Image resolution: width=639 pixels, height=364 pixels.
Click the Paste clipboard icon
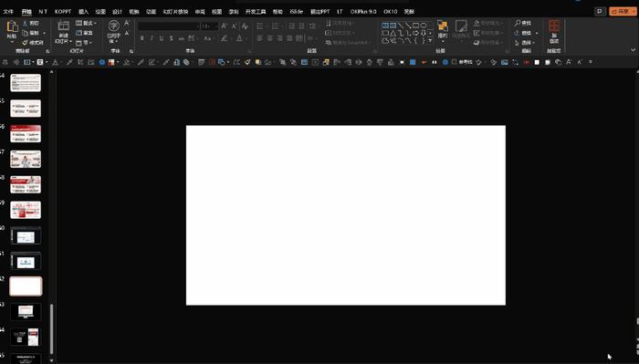click(12, 26)
